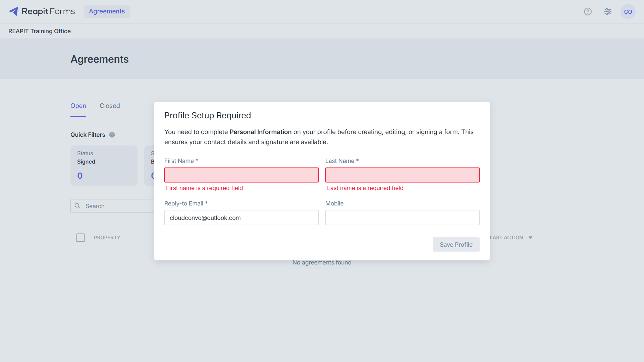This screenshot has height=362, width=644.
Task: Select the Status Signed quick filter card
Action: tap(104, 166)
